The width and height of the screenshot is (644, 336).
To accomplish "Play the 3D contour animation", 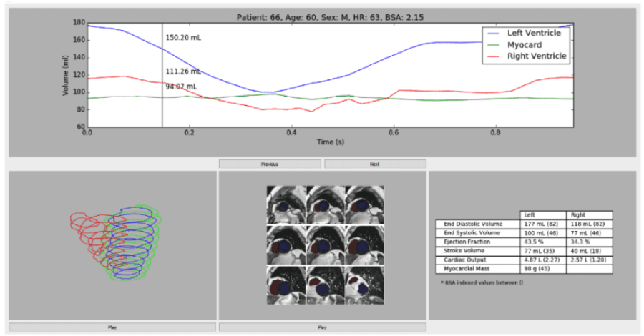I will [x=112, y=327].
